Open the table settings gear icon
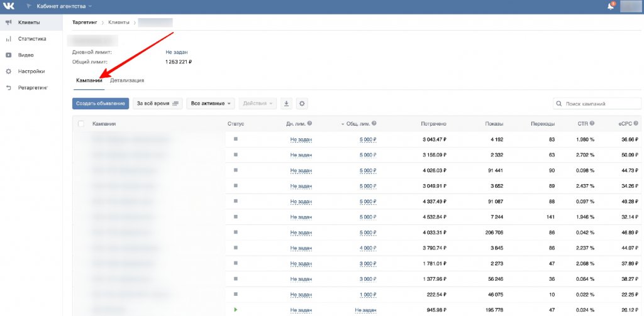644x316 pixels. pos(302,103)
